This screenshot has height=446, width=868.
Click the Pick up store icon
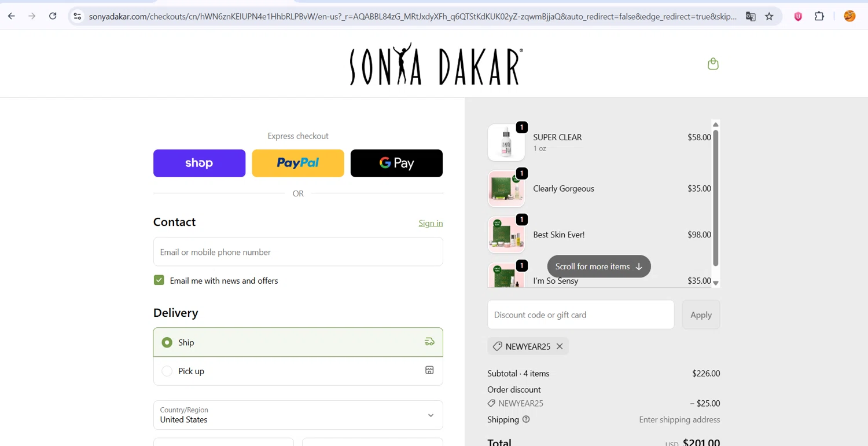pyautogui.click(x=429, y=370)
